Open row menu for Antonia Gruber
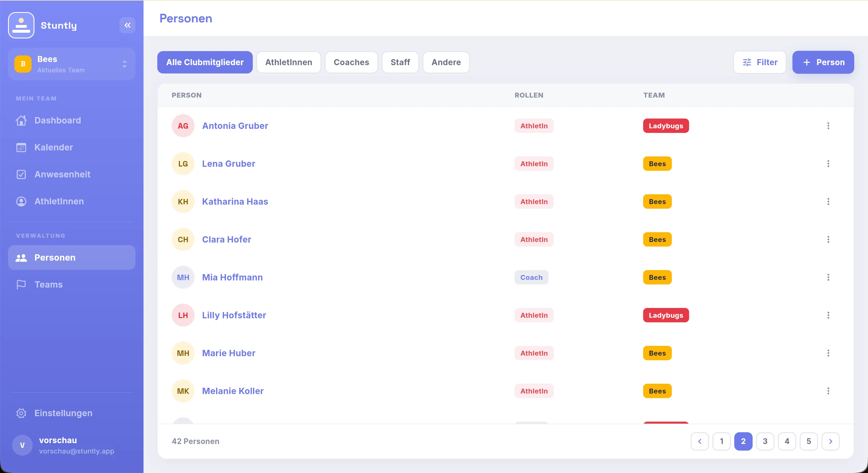 click(828, 126)
